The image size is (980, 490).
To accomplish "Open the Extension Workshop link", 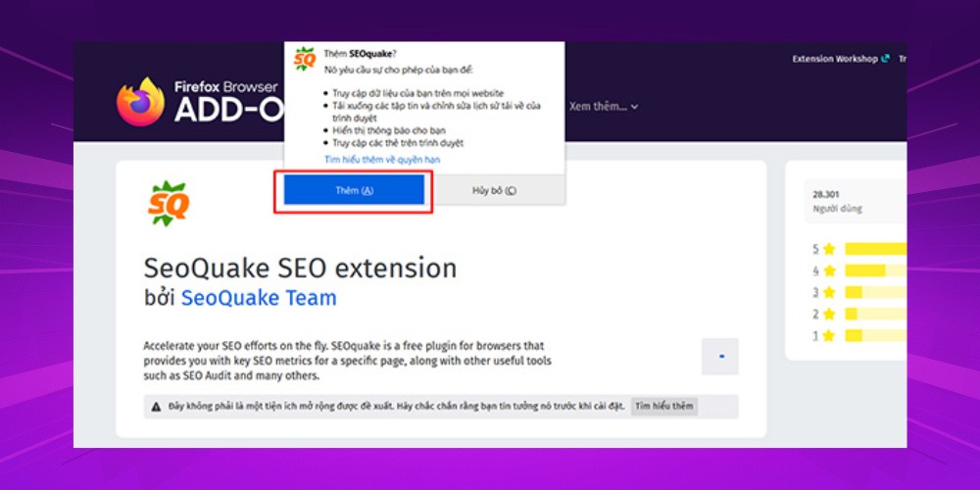I will point(841,59).
